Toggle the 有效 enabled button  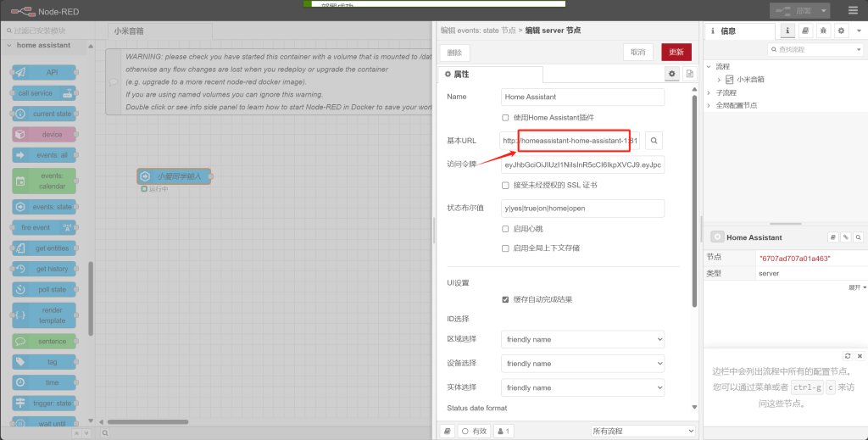coord(475,431)
